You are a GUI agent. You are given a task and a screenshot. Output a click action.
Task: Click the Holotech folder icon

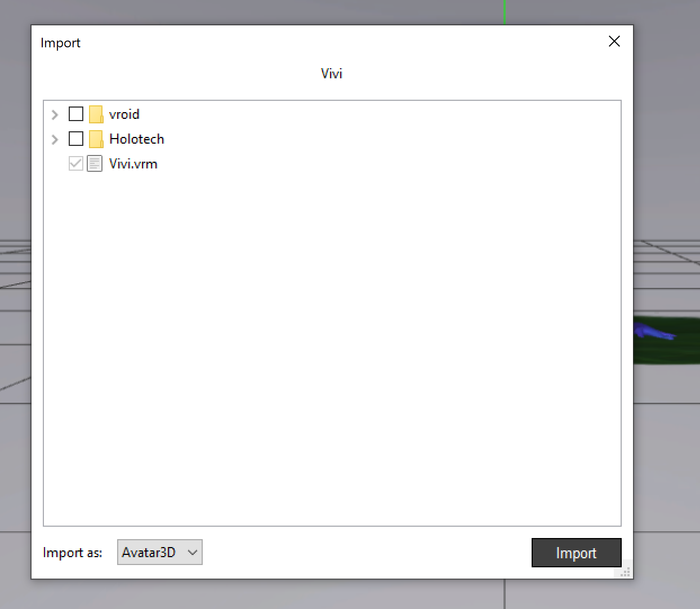[x=95, y=139]
